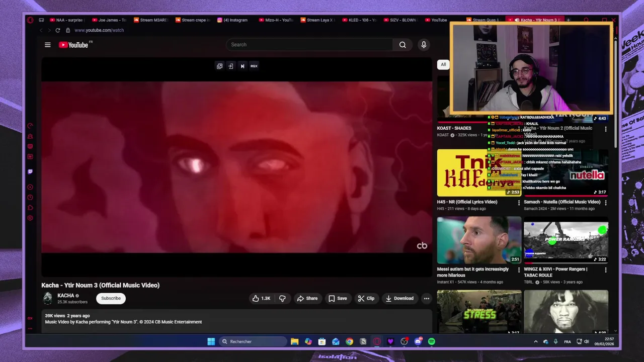The image size is (644, 362).
Task: Open WINGZ & XIIVI Power Rangers thumbnail
Action: coord(566,240)
